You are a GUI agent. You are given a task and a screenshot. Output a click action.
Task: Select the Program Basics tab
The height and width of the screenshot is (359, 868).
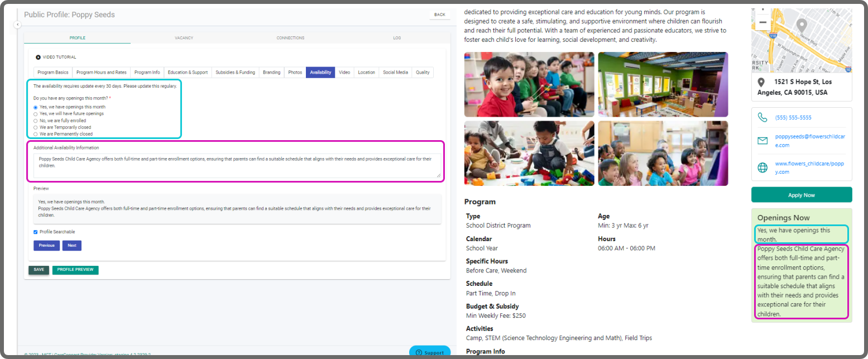(x=53, y=73)
